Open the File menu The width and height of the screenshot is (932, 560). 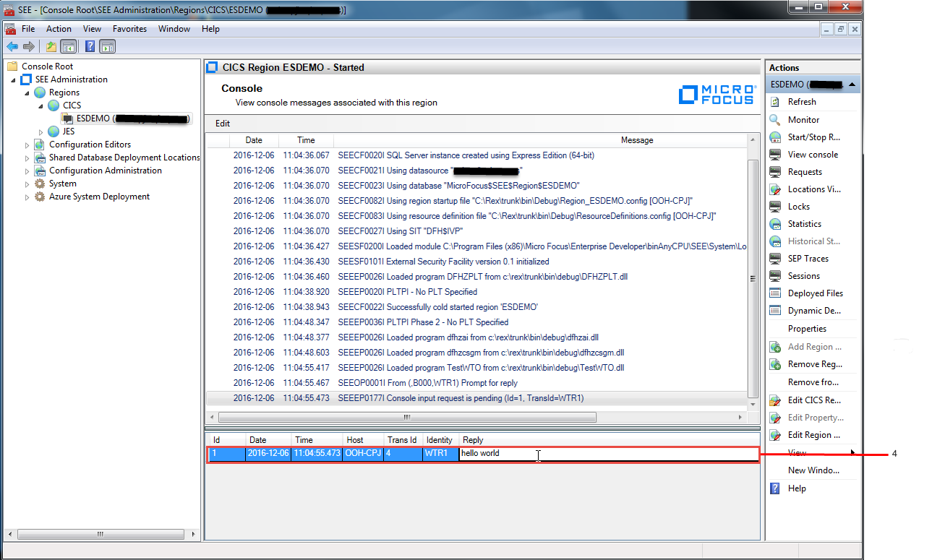tap(28, 29)
